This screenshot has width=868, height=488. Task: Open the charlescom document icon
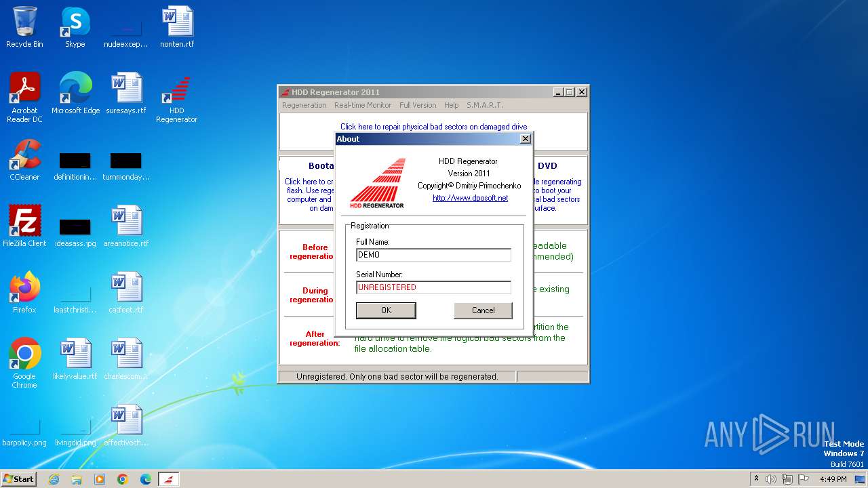(x=126, y=359)
